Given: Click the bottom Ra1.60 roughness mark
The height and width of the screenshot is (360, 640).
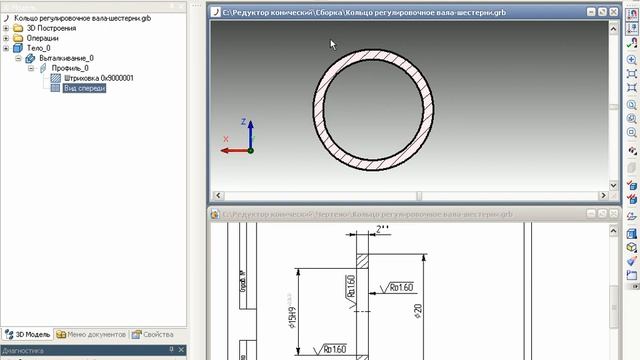Looking at the screenshot, I should 330,349.
